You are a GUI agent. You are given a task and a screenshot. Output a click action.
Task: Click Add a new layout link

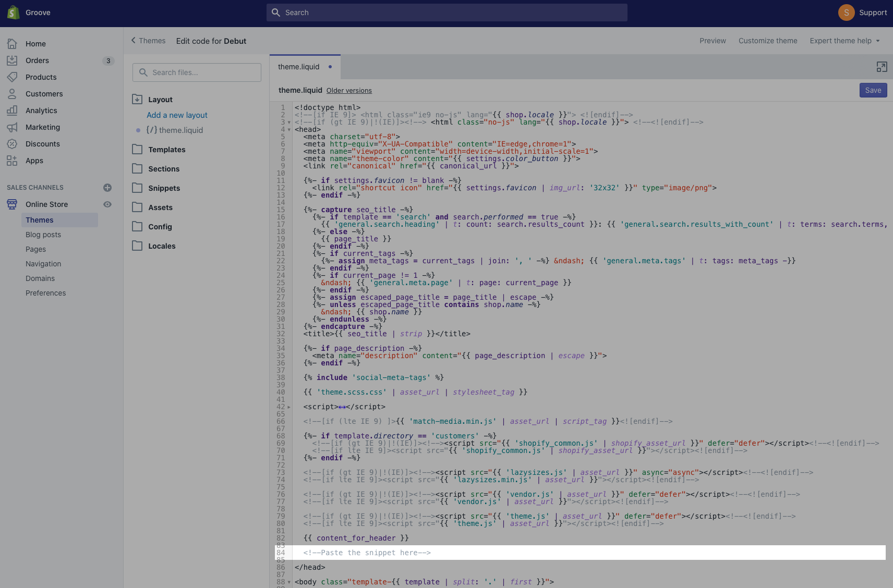point(177,115)
